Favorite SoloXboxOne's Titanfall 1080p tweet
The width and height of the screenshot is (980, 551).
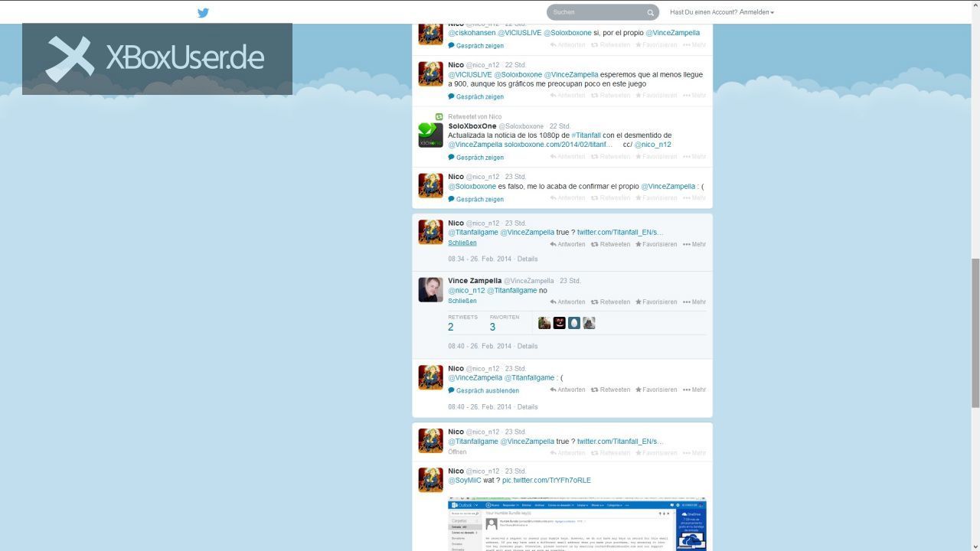(x=656, y=156)
